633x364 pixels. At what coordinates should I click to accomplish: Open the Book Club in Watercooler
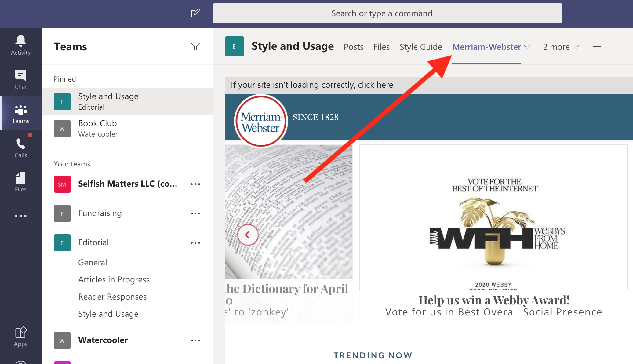coord(98,128)
